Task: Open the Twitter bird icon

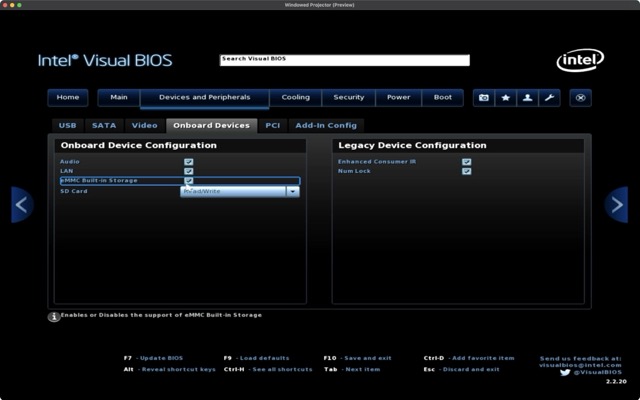Action: [565, 372]
